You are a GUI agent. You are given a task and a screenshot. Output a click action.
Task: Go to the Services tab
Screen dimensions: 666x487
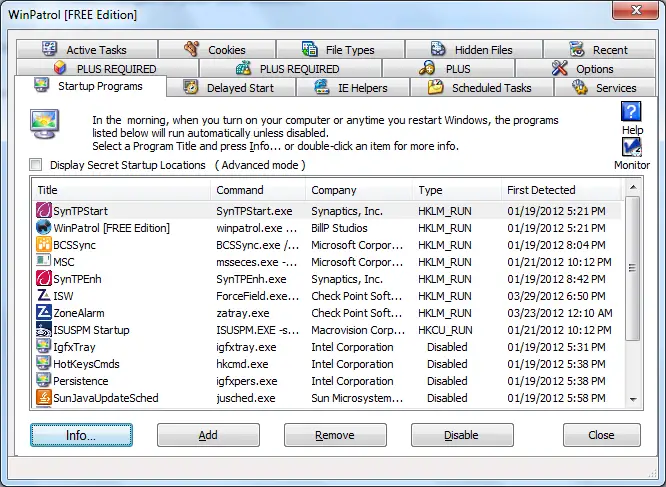coord(605,87)
